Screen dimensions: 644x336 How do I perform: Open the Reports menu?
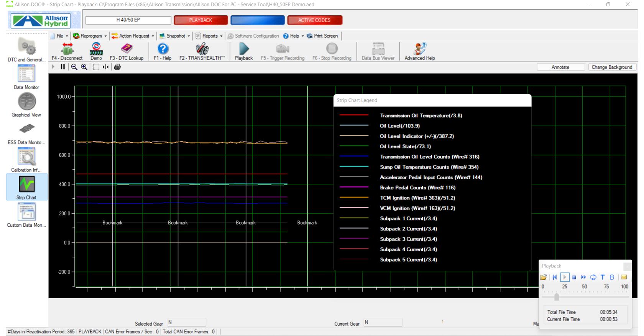click(209, 36)
